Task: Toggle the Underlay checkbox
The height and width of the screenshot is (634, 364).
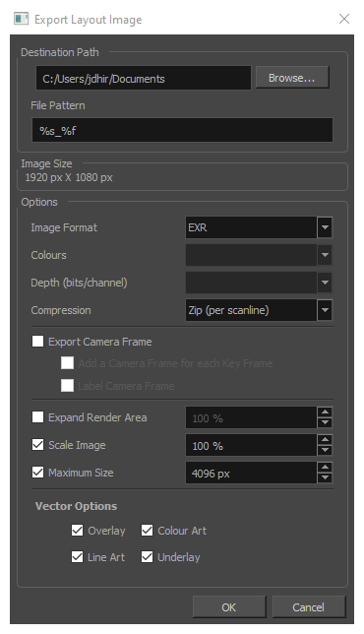Action: [x=147, y=557]
